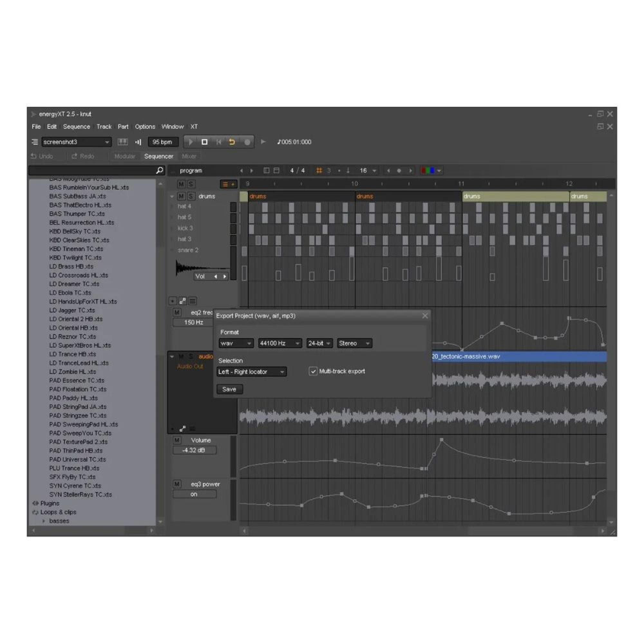Open the Sequence menu
The height and width of the screenshot is (644, 644).
point(76,127)
